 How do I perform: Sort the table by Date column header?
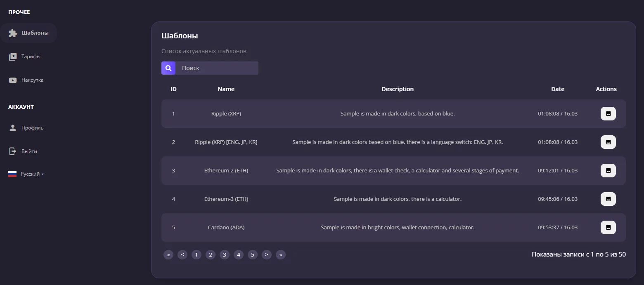click(557, 89)
